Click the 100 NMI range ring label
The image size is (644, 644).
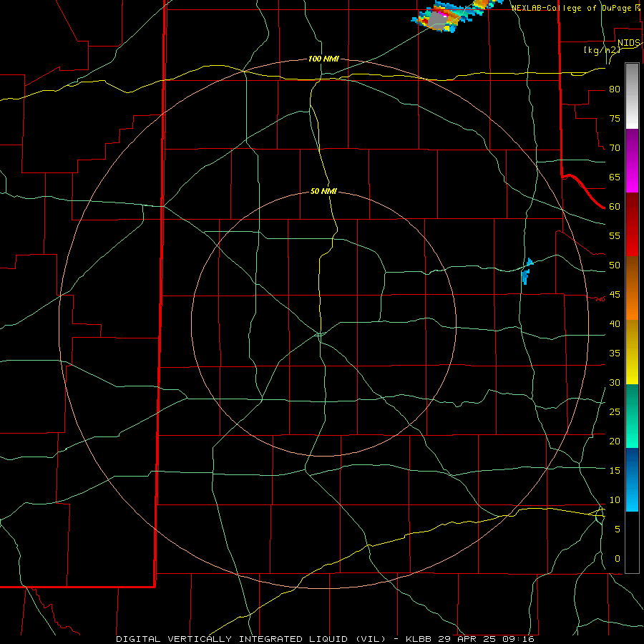(323, 59)
